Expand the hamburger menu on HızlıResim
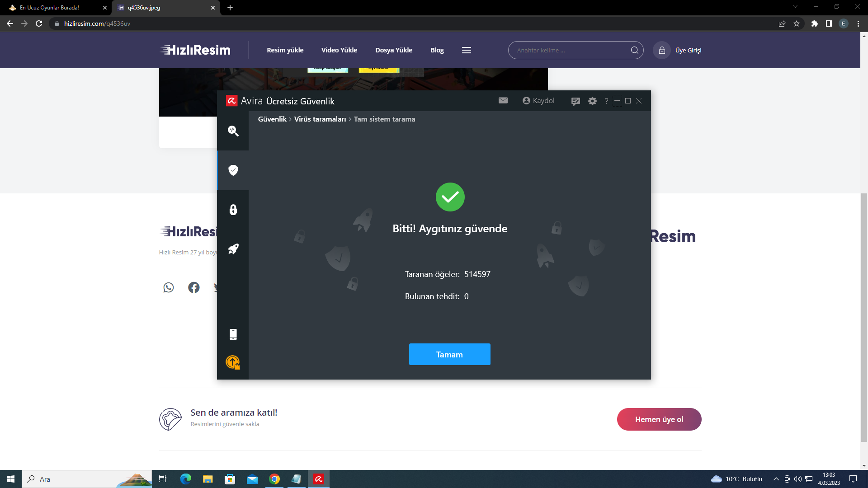The image size is (868, 488). tap(466, 50)
